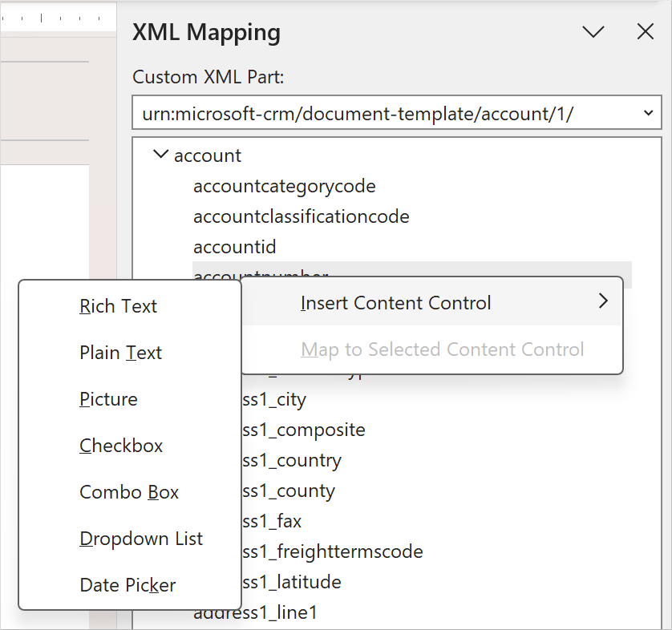Select the accountclassificationcode node
The width and height of the screenshot is (672, 630).
301,216
